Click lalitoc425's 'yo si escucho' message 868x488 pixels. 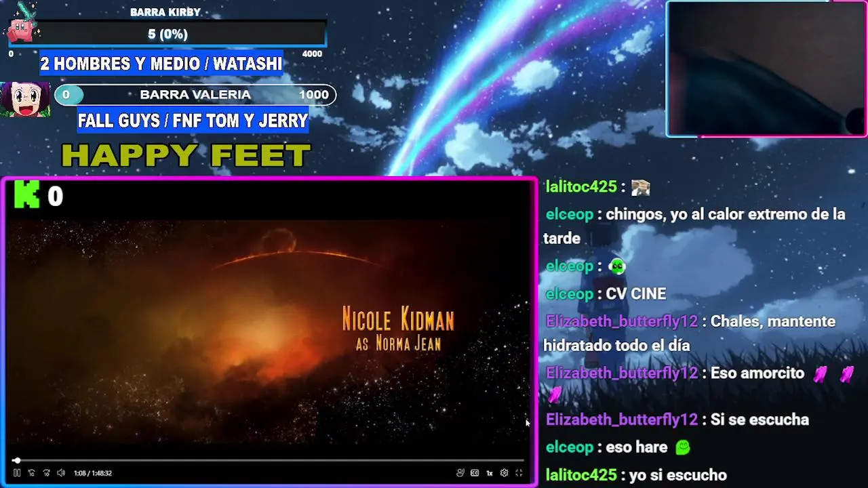[x=678, y=476]
